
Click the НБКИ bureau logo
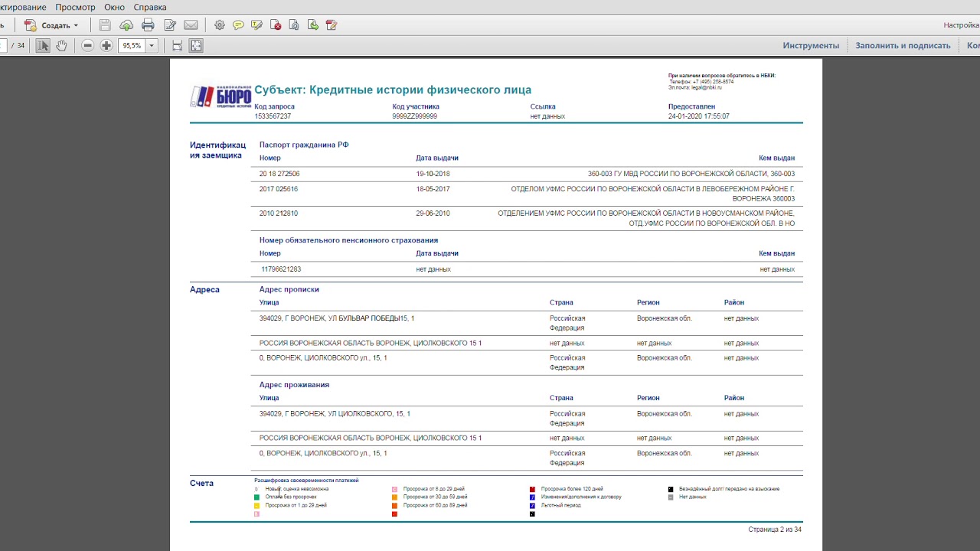pos(220,96)
